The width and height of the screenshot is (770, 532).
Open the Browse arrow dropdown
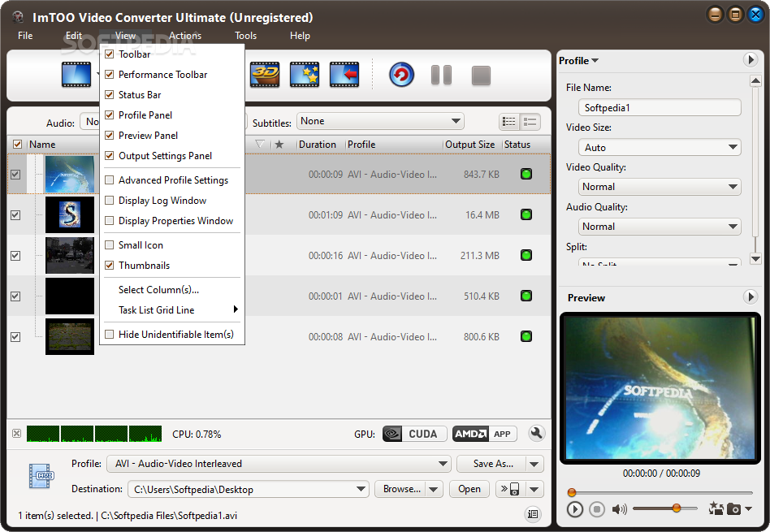coord(434,489)
